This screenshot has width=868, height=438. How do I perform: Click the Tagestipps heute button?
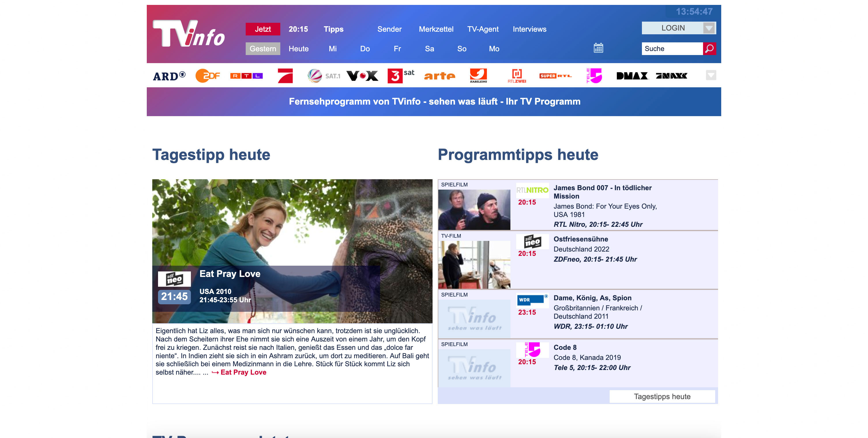[662, 396]
